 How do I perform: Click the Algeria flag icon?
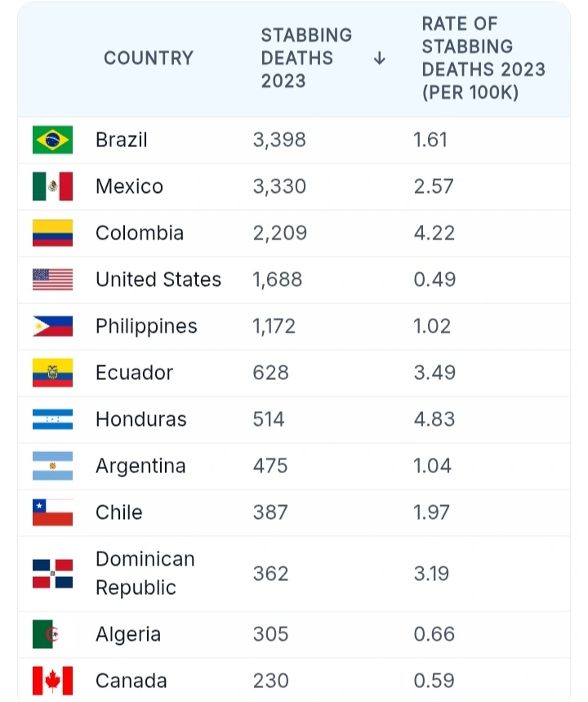coord(46,634)
